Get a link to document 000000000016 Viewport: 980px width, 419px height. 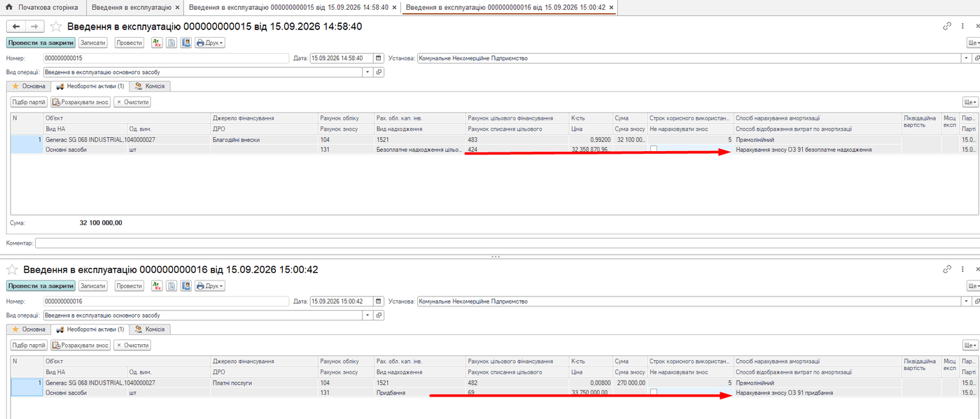pyautogui.click(x=947, y=269)
